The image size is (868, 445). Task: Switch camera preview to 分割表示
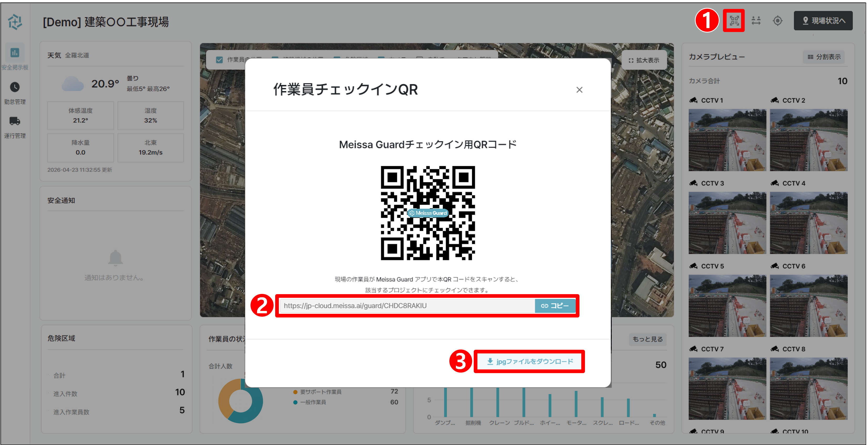(x=824, y=57)
